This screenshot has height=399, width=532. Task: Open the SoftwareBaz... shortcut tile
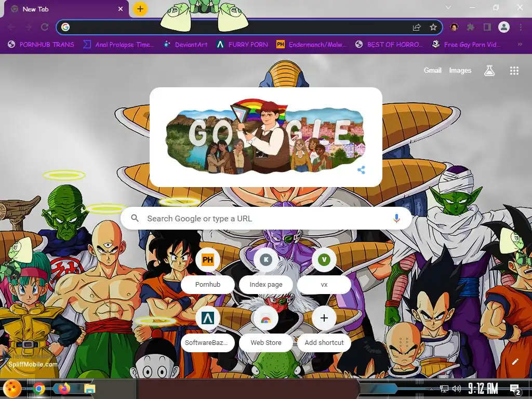[x=208, y=328]
